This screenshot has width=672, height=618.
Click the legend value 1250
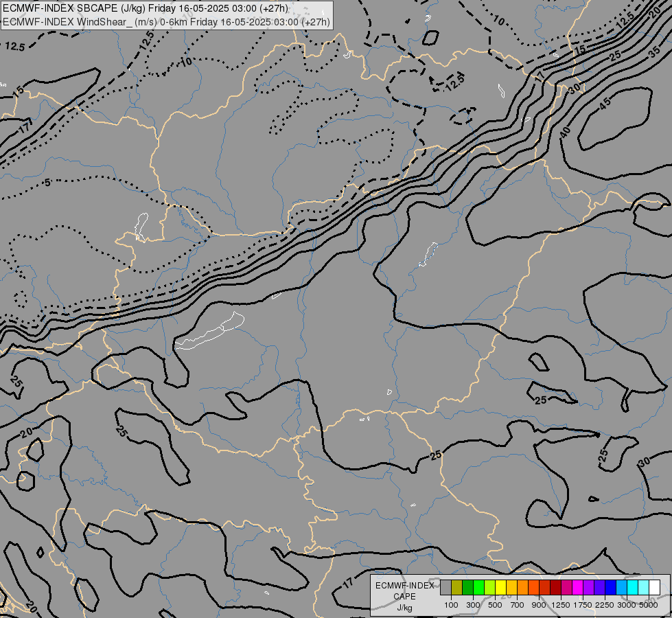coord(561,605)
